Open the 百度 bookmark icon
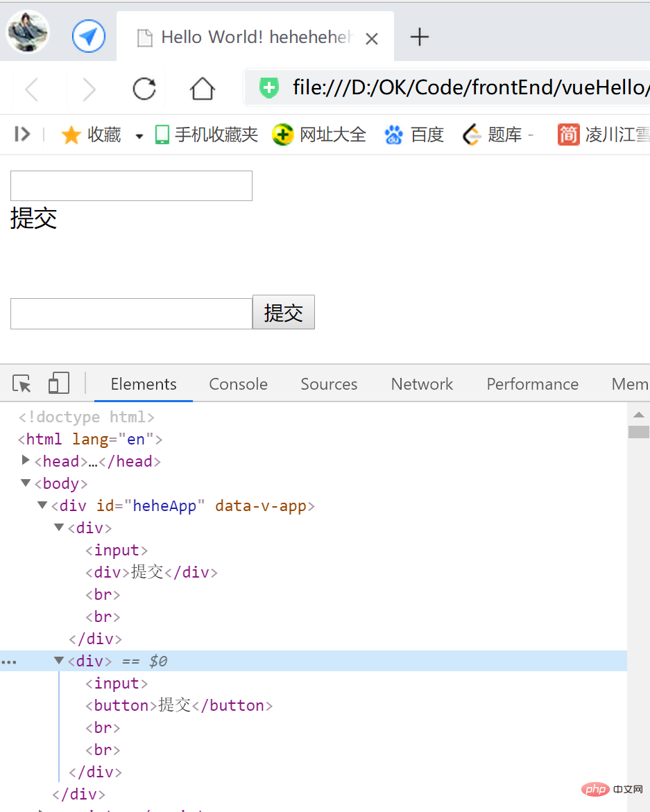The height and width of the screenshot is (812, 650). [x=393, y=135]
